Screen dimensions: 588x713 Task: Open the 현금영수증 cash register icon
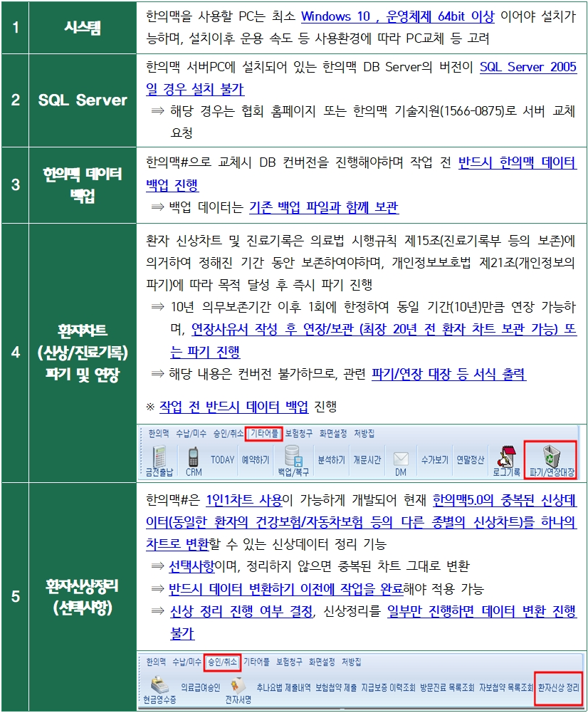(x=159, y=690)
